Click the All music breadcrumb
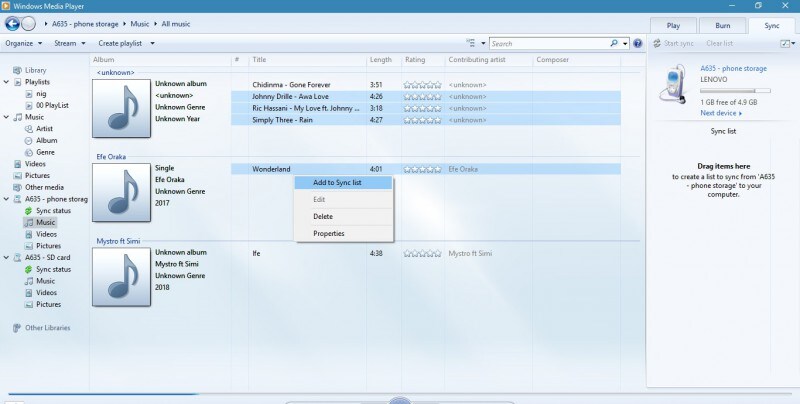Screen dimensions: 800x404 (176, 24)
